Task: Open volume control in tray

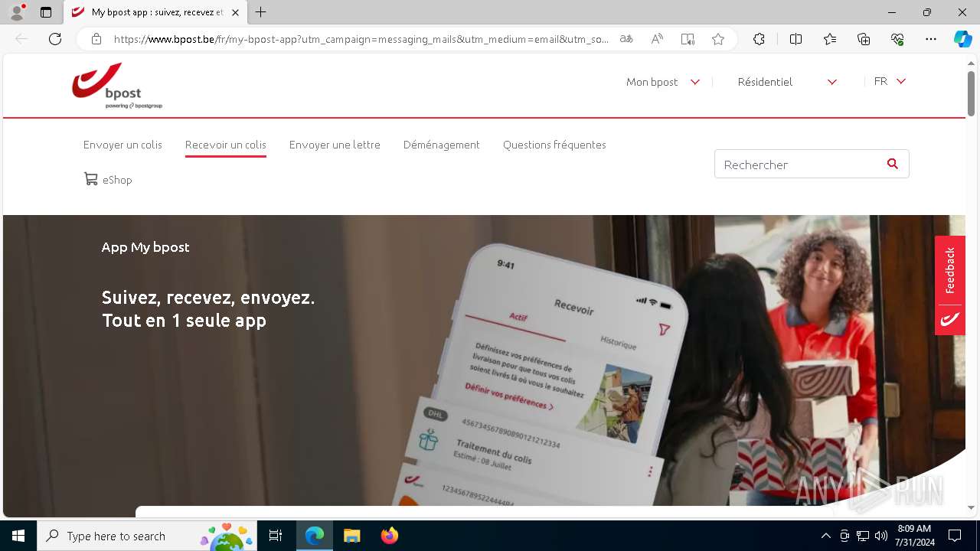Action: 880,536
